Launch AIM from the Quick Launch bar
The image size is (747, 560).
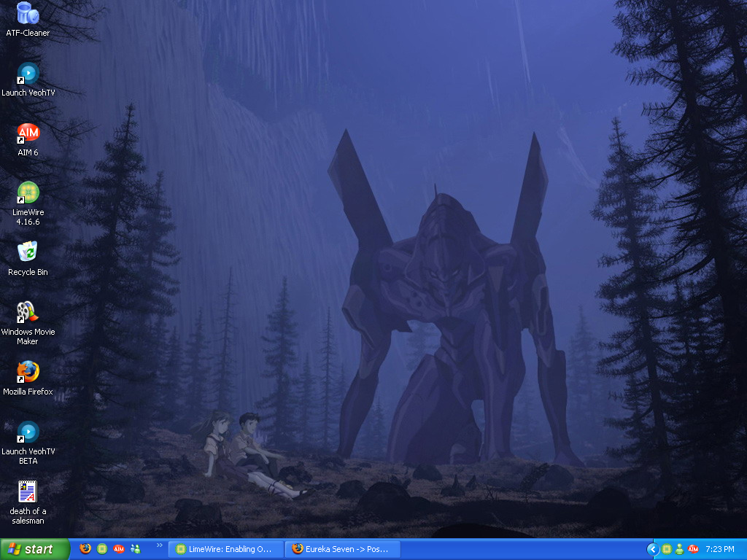click(x=119, y=549)
